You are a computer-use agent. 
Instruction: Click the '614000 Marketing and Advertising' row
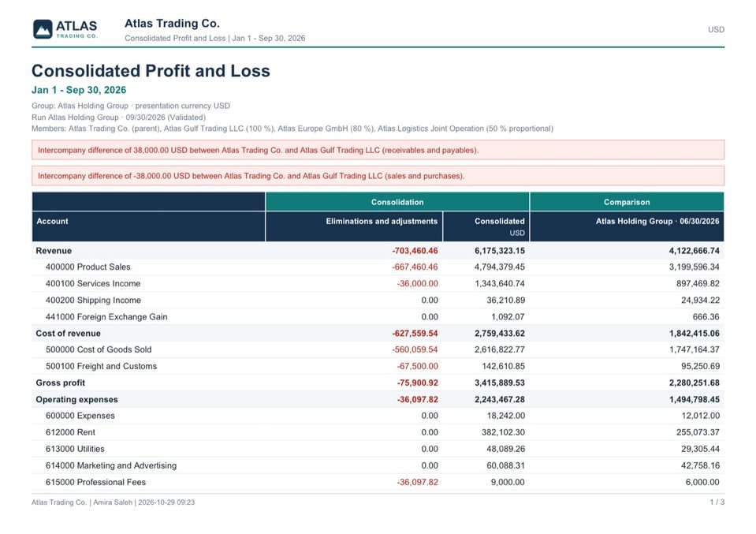click(x=378, y=465)
